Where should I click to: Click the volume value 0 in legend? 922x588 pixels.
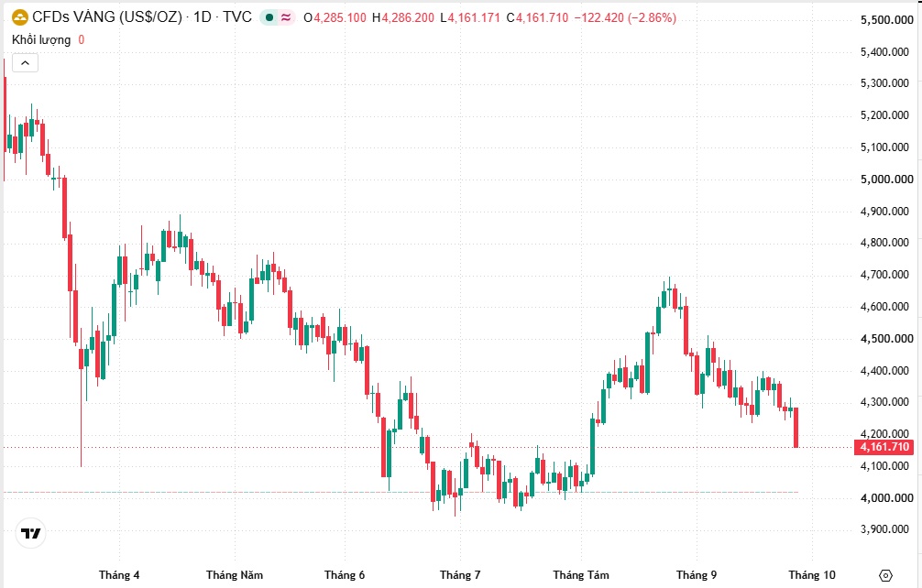(82, 40)
